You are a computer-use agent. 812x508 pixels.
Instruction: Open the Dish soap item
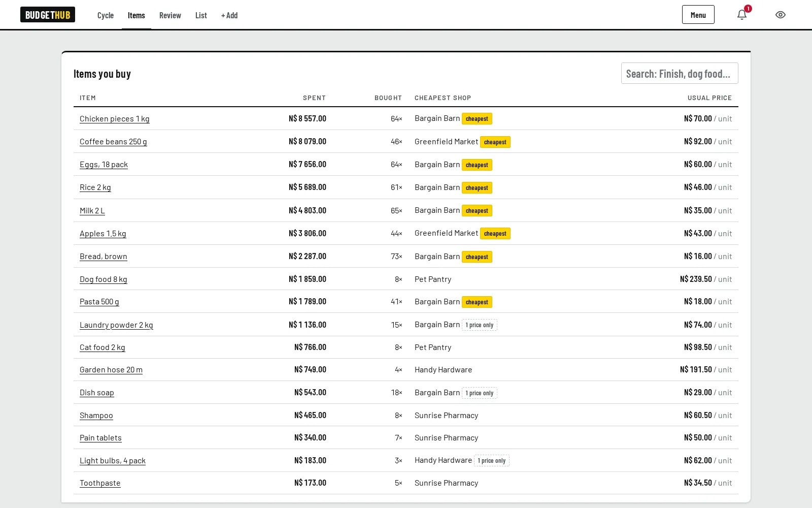coord(97,393)
